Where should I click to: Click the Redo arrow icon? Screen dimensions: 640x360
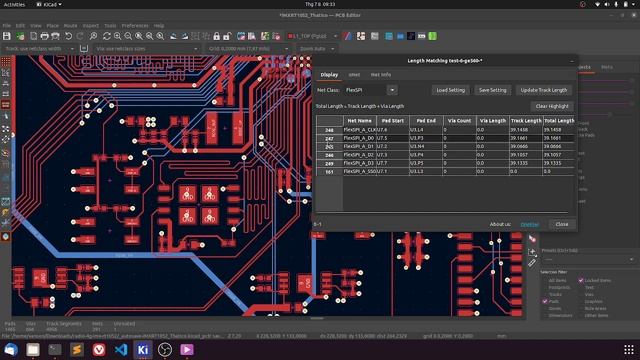pos(80,36)
